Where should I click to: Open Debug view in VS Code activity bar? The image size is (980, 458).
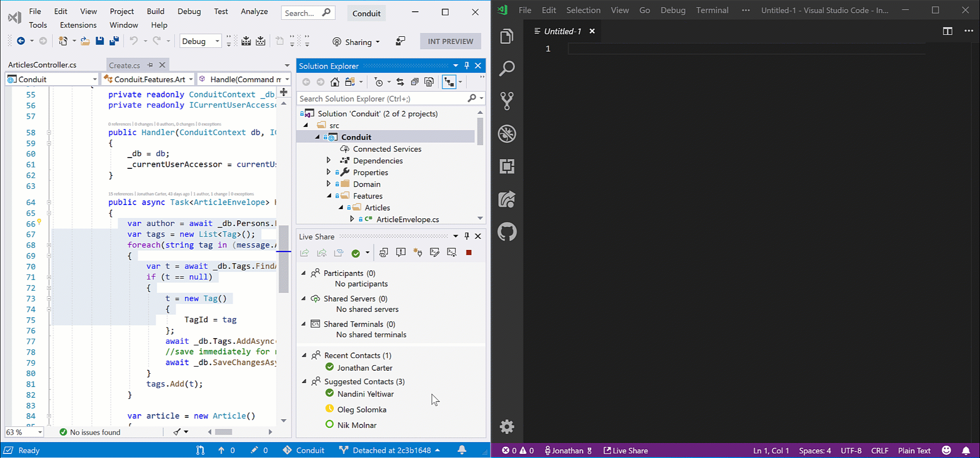pos(507,134)
